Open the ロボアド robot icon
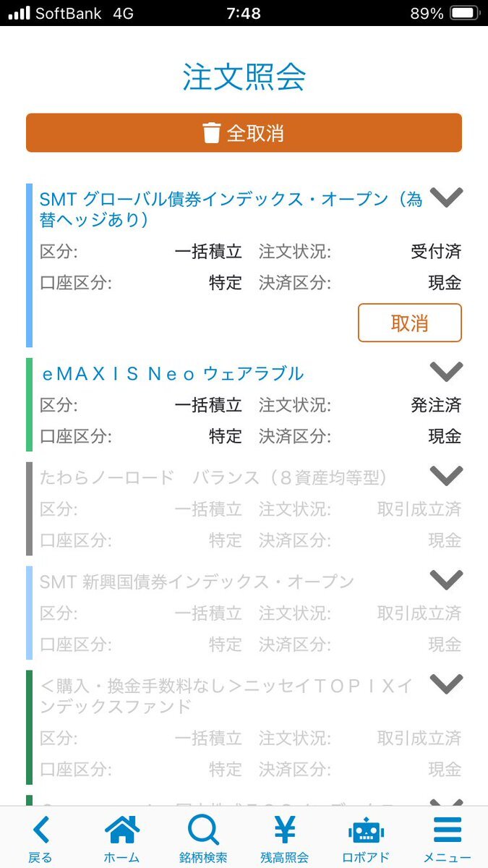488x868 pixels. (x=366, y=830)
